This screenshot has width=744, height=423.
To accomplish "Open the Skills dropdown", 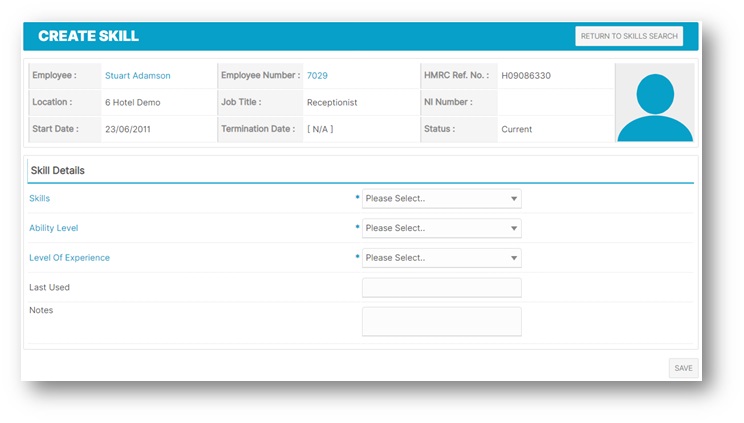I will (x=441, y=198).
